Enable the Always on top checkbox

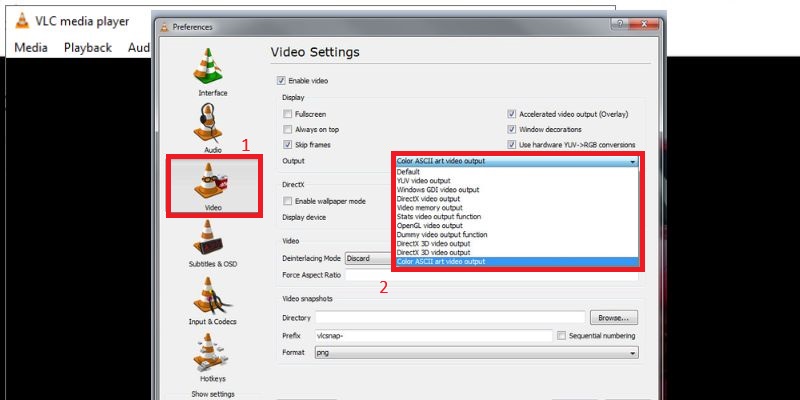click(x=288, y=130)
